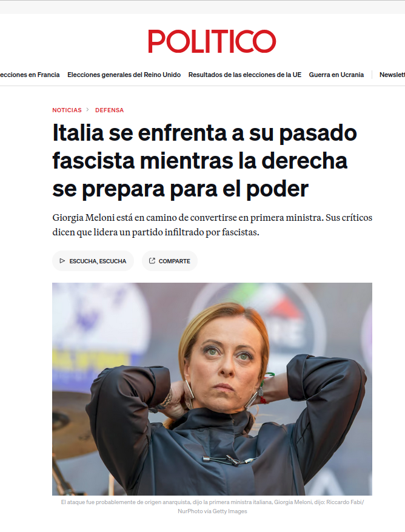Click the DEFENSA category link
This screenshot has height=532, width=405.
pyautogui.click(x=110, y=110)
